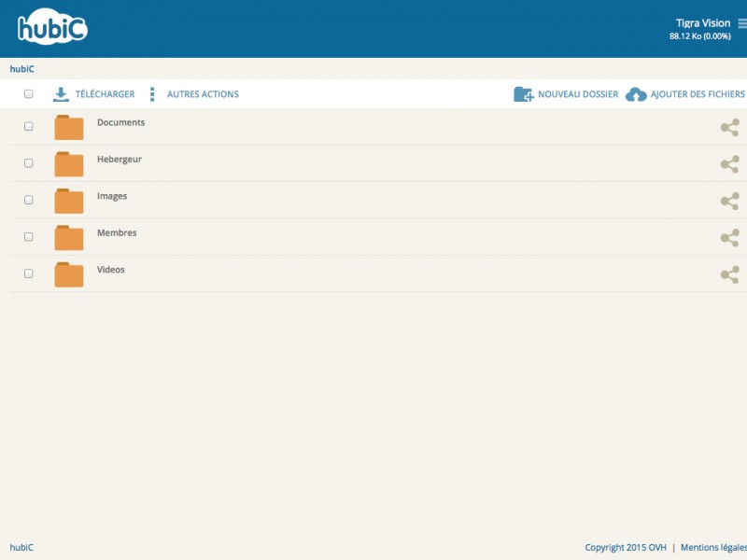
Task: Share the Membres folder
Action: pos(729,238)
